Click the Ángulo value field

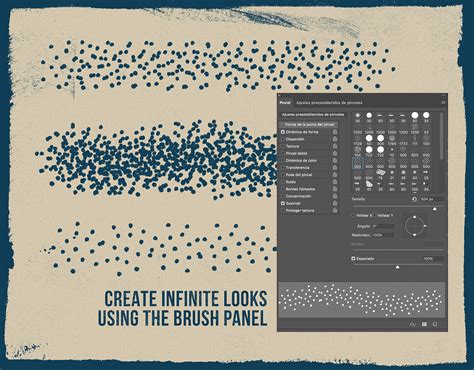(x=383, y=226)
